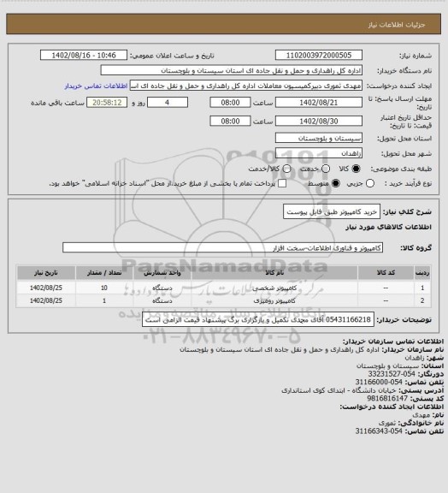This screenshot has width=448, height=493.
Task: Click the date 1402/08/25 in کامپیوتر شخصی row
Action: coord(46,288)
